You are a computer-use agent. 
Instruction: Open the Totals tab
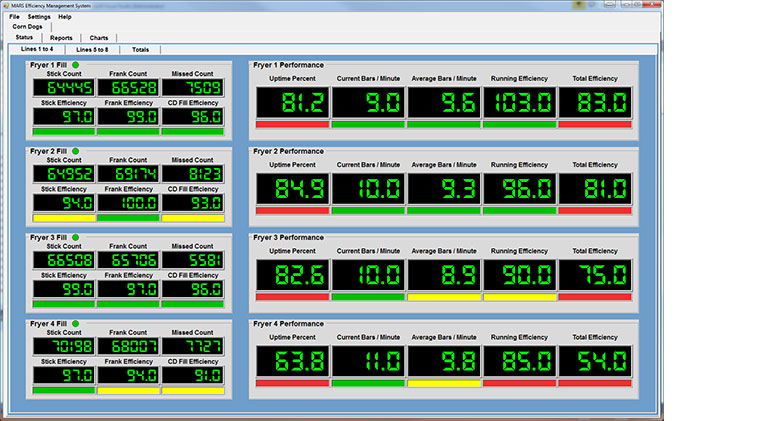(x=140, y=49)
